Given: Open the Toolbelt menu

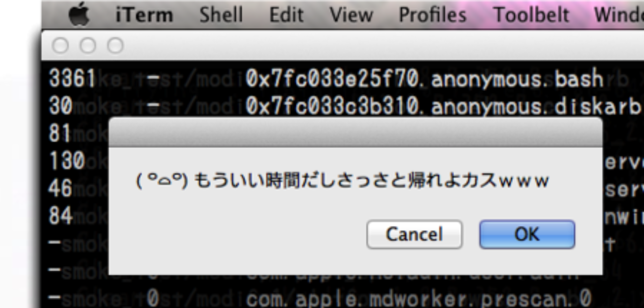Looking at the screenshot, I should point(531,15).
